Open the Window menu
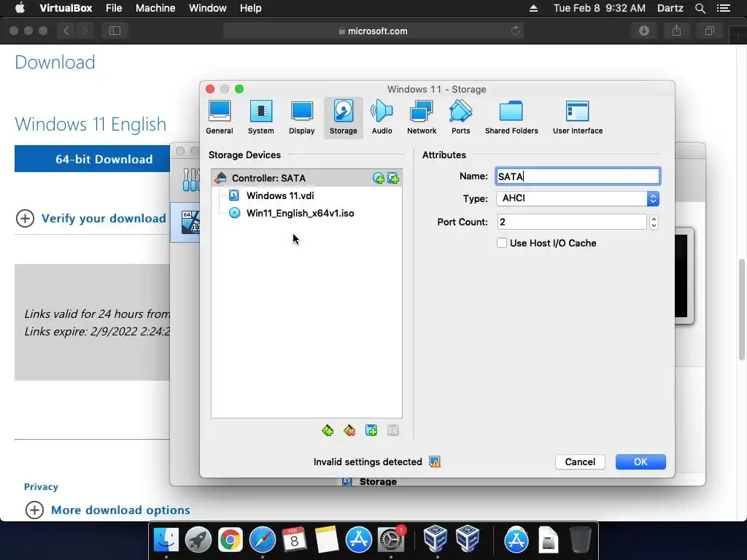Image resolution: width=747 pixels, height=560 pixels. point(208,8)
